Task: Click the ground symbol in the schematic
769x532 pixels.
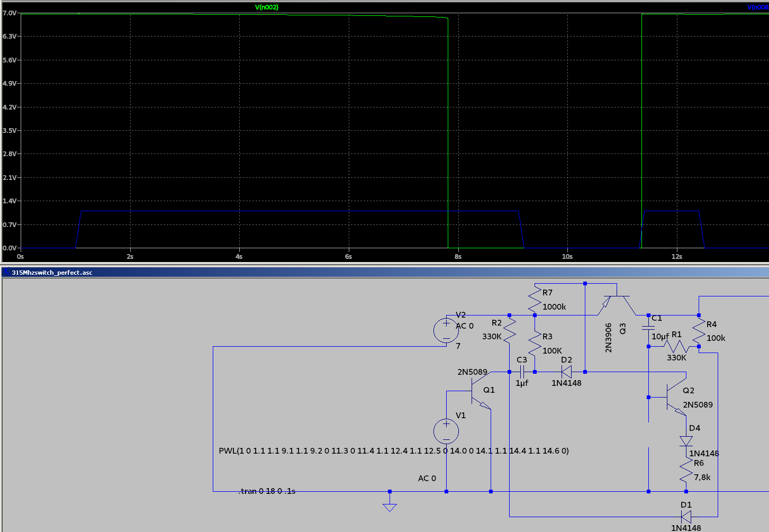Action: tap(390, 506)
